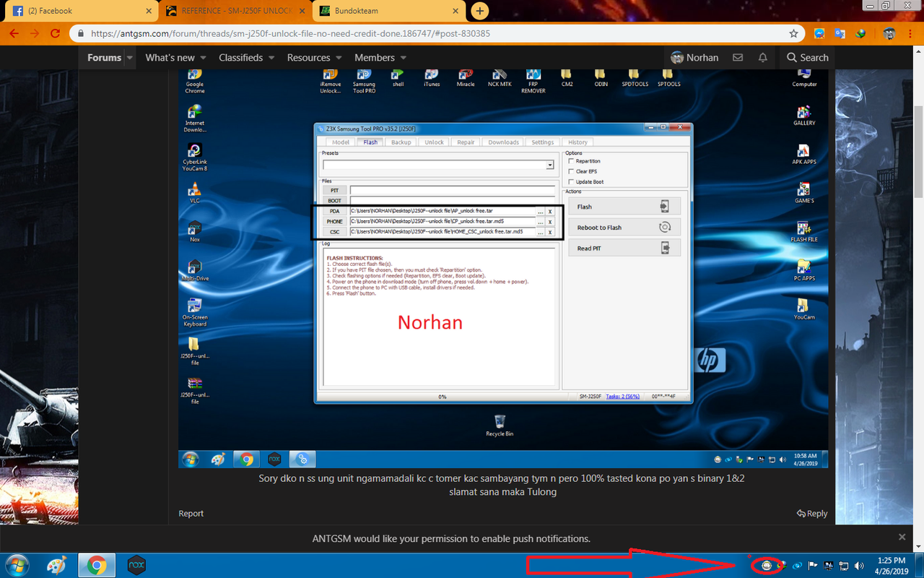Click the Report link under the post

tap(191, 513)
